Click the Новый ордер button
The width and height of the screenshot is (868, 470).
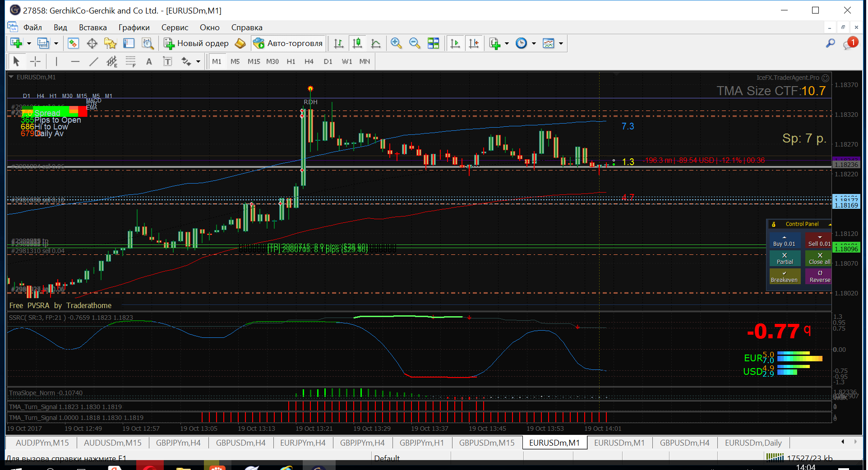tap(196, 43)
